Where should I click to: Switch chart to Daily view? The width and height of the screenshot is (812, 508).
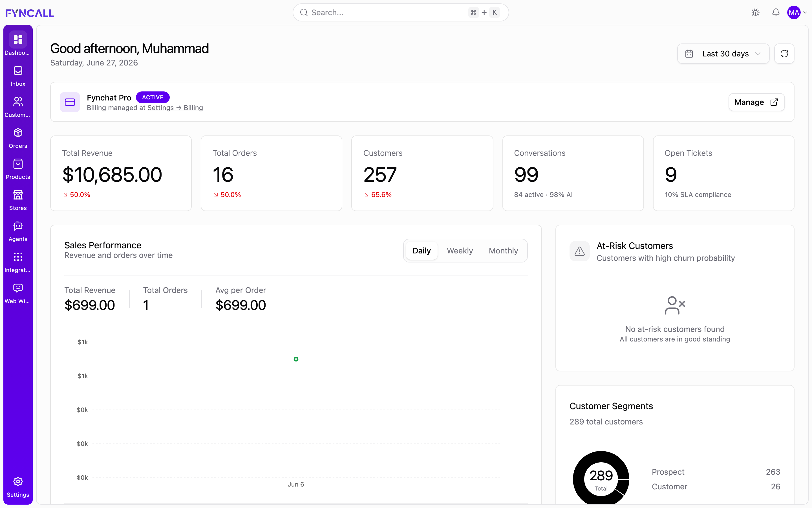pos(422,251)
